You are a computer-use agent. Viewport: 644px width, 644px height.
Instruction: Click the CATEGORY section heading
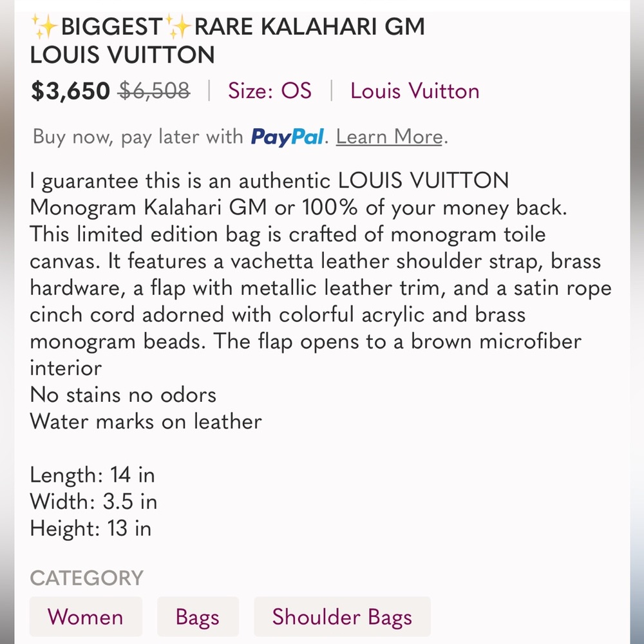[87, 578]
